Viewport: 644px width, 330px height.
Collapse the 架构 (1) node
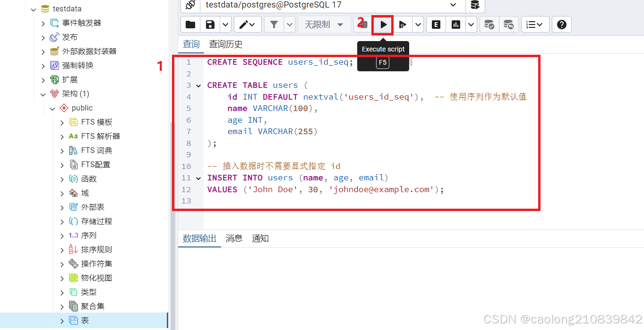click(43, 94)
